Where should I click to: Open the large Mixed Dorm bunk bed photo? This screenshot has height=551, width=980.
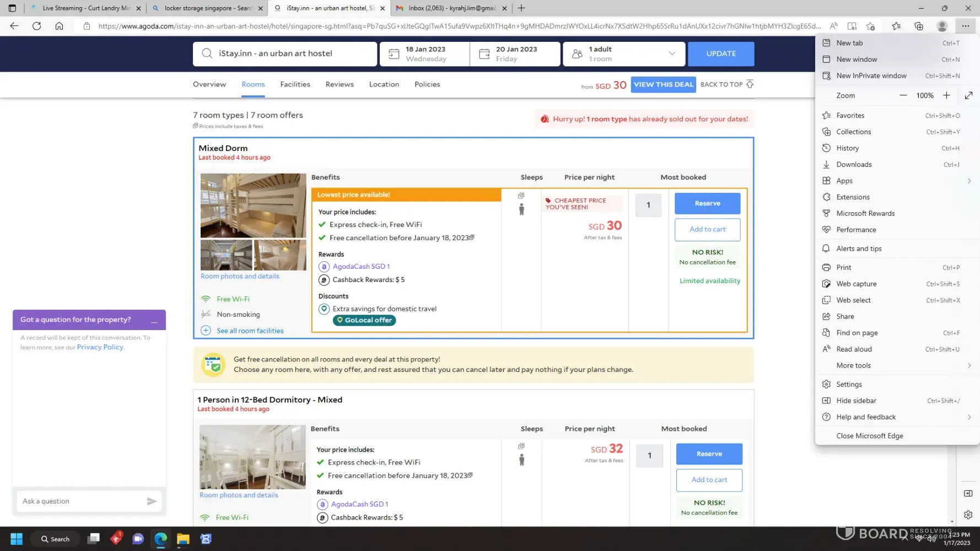(x=253, y=206)
